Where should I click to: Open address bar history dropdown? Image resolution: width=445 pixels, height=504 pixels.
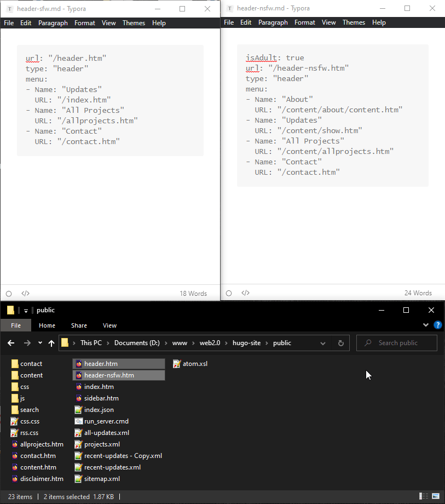tap(323, 343)
